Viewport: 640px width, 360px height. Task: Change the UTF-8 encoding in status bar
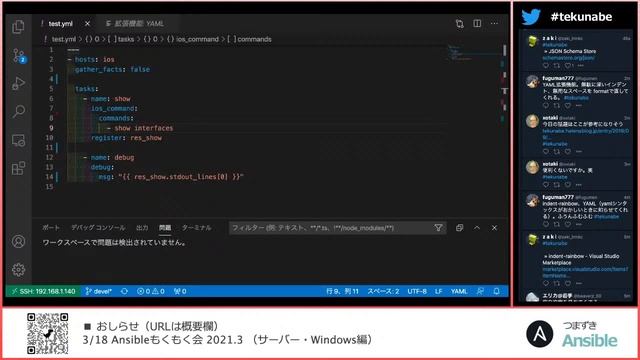417,291
